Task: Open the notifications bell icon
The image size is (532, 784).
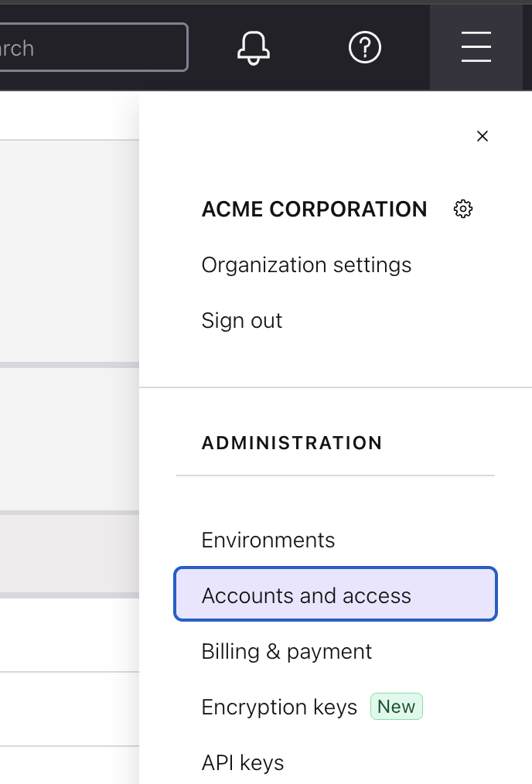Action: [x=254, y=47]
